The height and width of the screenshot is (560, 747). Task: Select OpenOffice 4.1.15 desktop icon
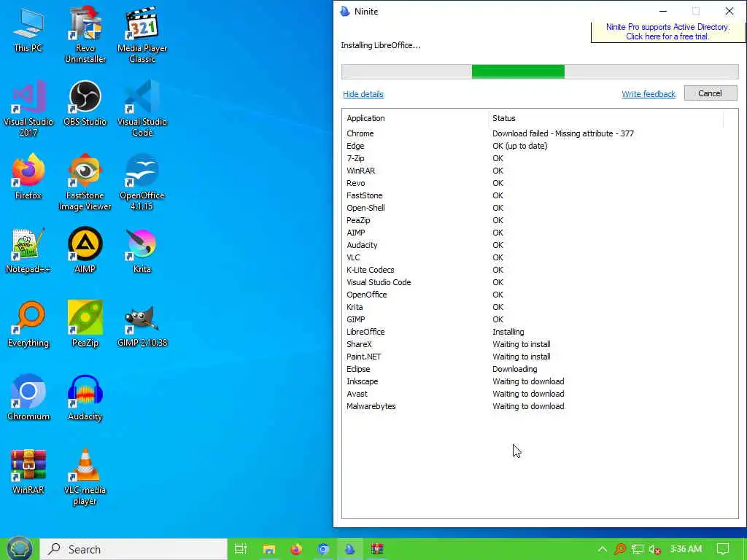(x=142, y=182)
